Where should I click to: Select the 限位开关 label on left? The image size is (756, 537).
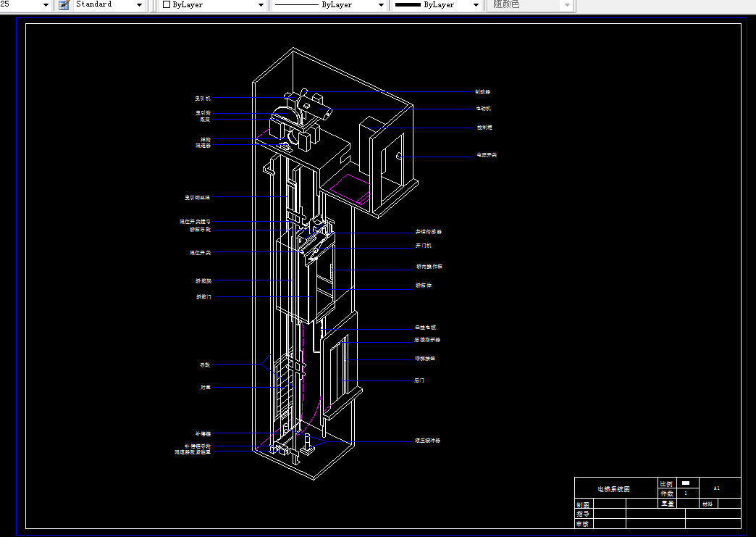tap(200, 253)
